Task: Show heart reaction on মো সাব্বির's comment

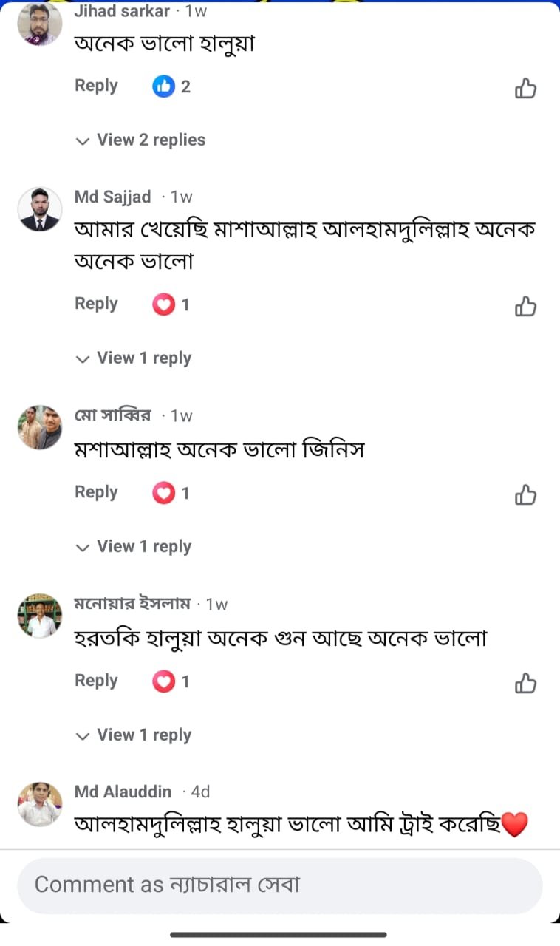Action: [x=171, y=493]
